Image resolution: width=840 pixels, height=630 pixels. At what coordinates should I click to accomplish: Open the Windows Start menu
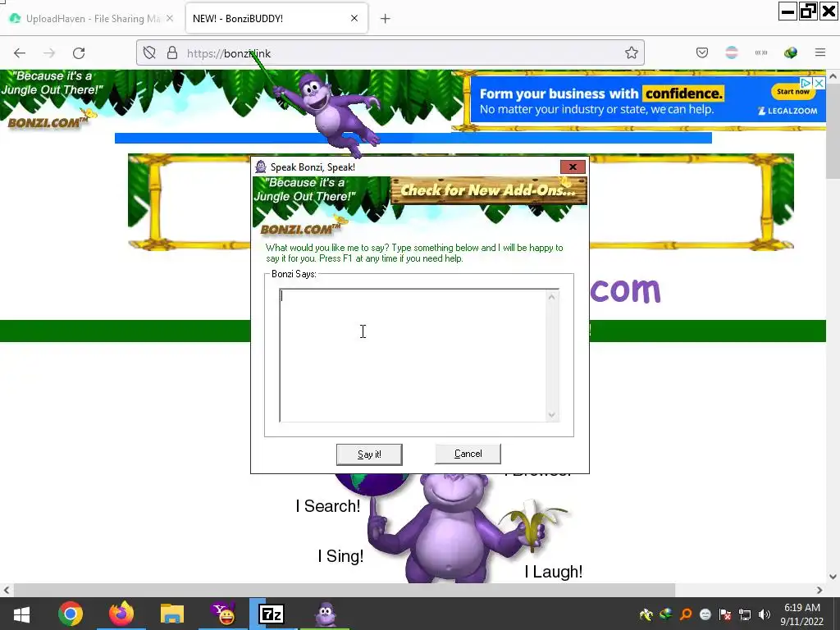[21, 614]
